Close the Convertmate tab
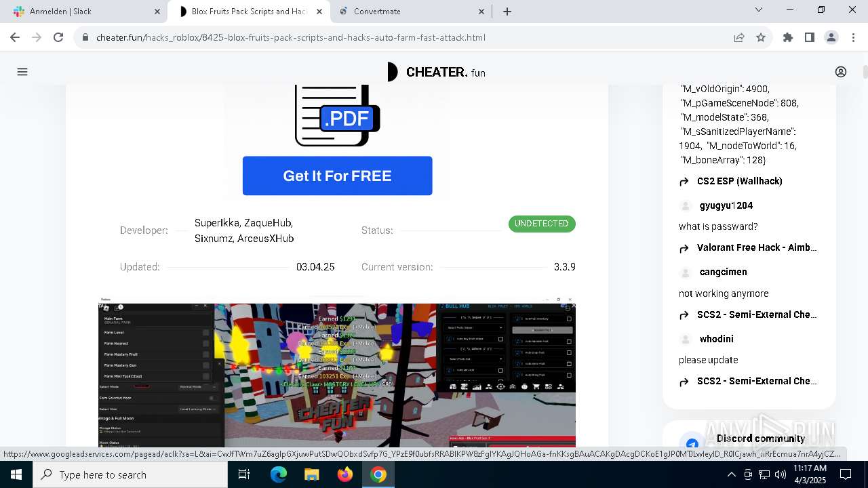868x488 pixels. click(x=481, y=12)
